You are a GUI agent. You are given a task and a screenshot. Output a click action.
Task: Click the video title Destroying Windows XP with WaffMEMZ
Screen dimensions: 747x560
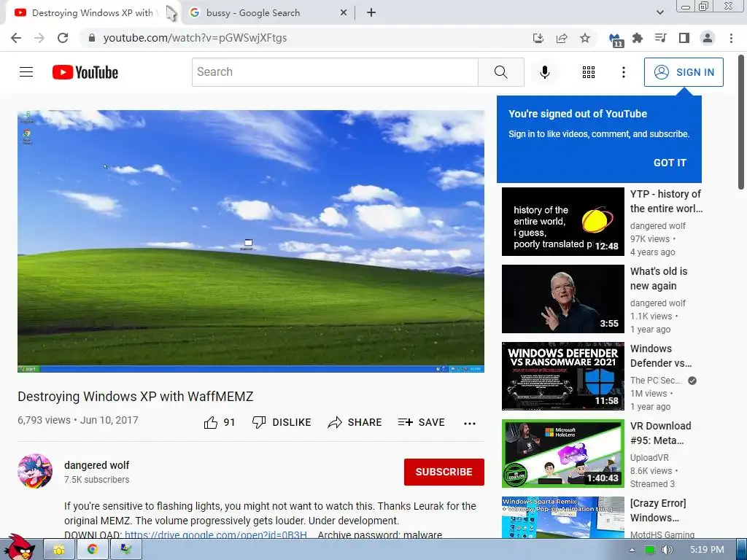tap(136, 397)
